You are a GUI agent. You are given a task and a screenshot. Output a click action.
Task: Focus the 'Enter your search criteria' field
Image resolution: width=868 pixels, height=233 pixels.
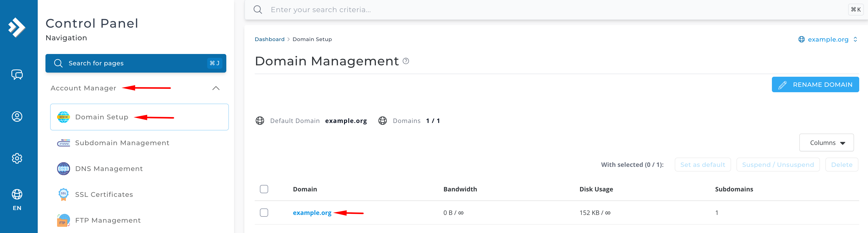(x=539, y=10)
